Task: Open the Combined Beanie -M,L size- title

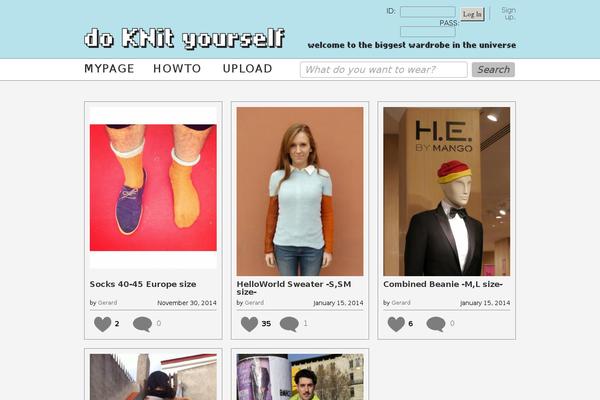Action: pyautogui.click(x=443, y=284)
